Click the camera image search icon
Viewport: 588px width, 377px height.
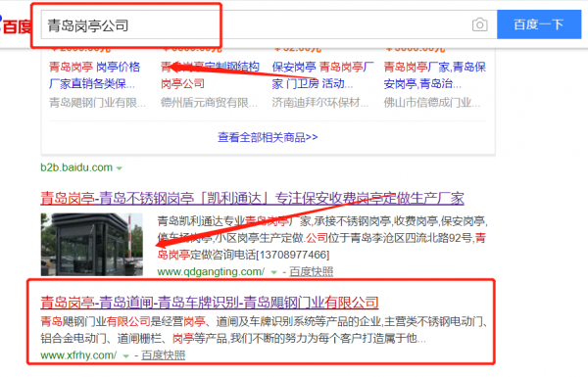479,24
